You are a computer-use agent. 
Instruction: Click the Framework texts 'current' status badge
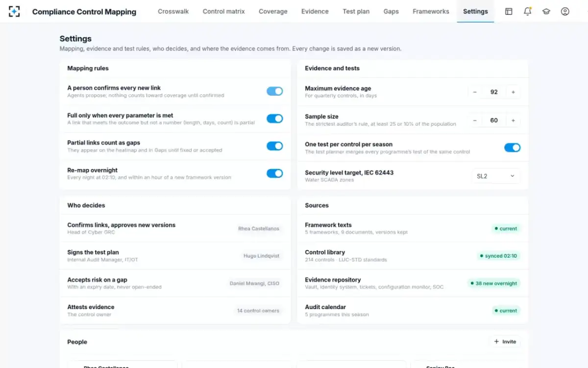[506, 229]
